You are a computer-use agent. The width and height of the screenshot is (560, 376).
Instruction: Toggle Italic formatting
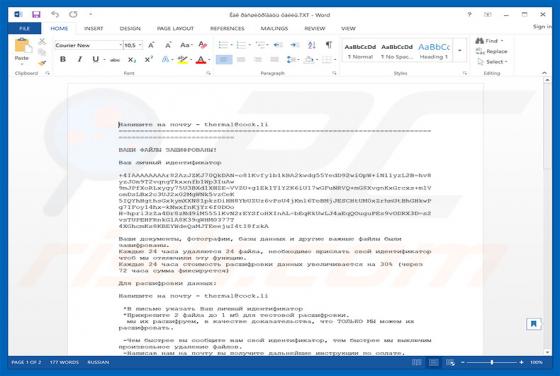pyautogui.click(x=79, y=60)
